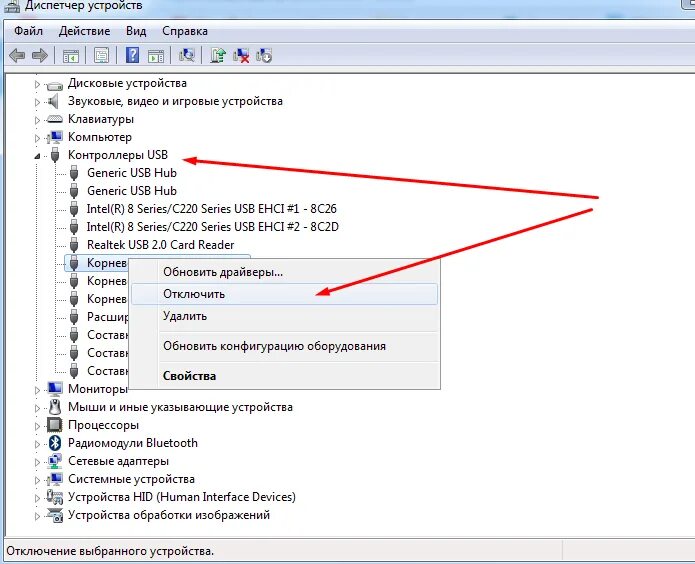
Task: Click the HID devices icon
Action: [x=55, y=497]
